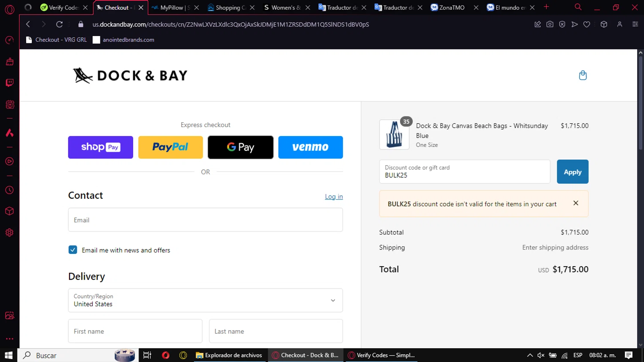Click the Log in link

pyautogui.click(x=334, y=197)
